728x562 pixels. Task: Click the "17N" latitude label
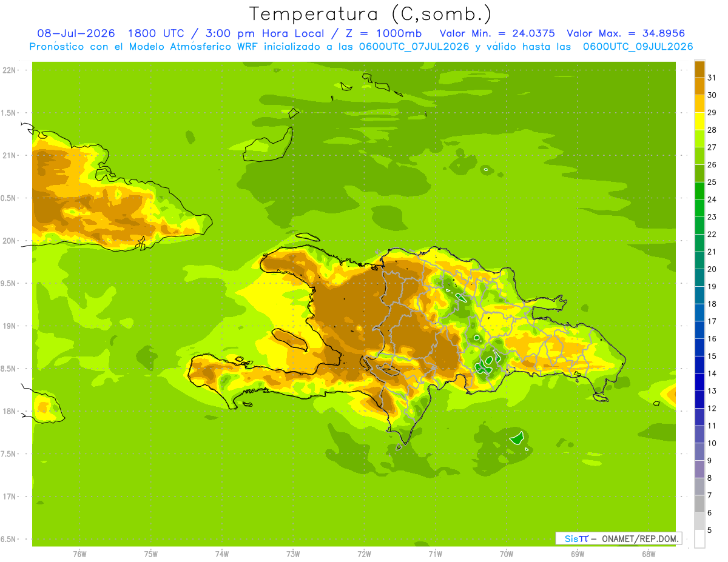pos(10,497)
